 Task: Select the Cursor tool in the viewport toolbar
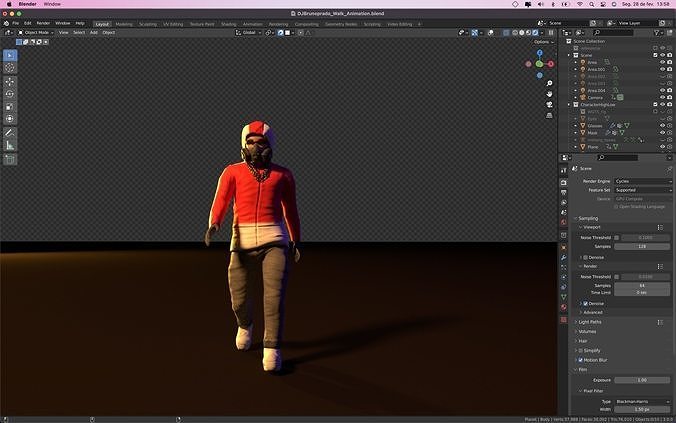(x=10, y=67)
